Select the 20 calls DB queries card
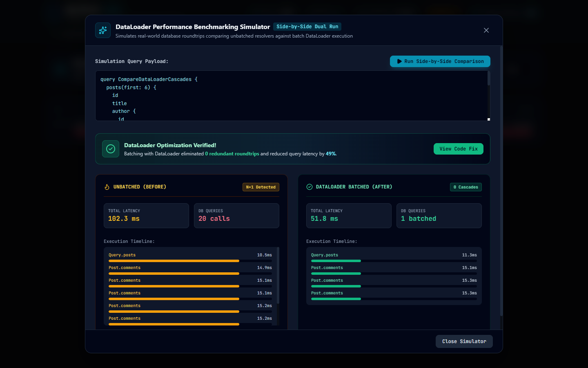 [236, 215]
